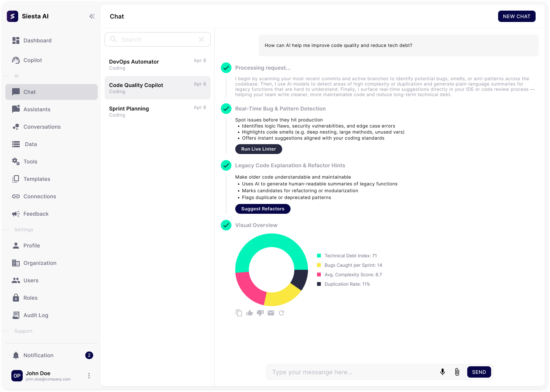Click the Suggest Refactors button

click(262, 209)
